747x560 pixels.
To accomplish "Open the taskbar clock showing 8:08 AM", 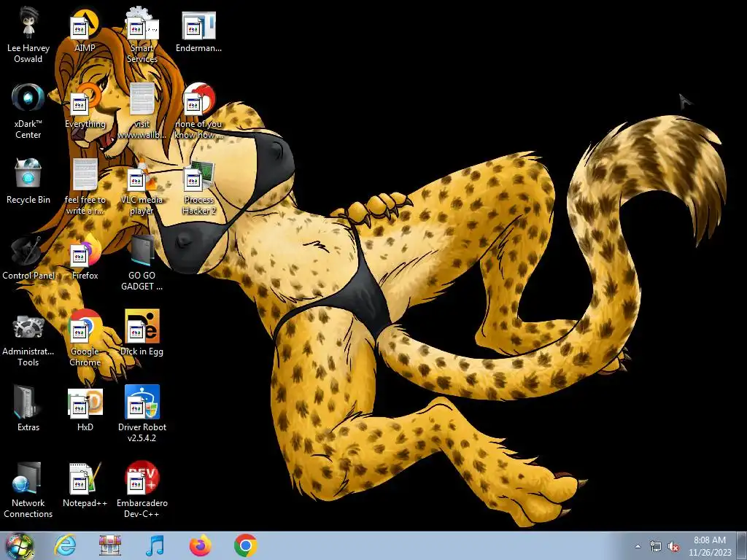I will [x=709, y=546].
